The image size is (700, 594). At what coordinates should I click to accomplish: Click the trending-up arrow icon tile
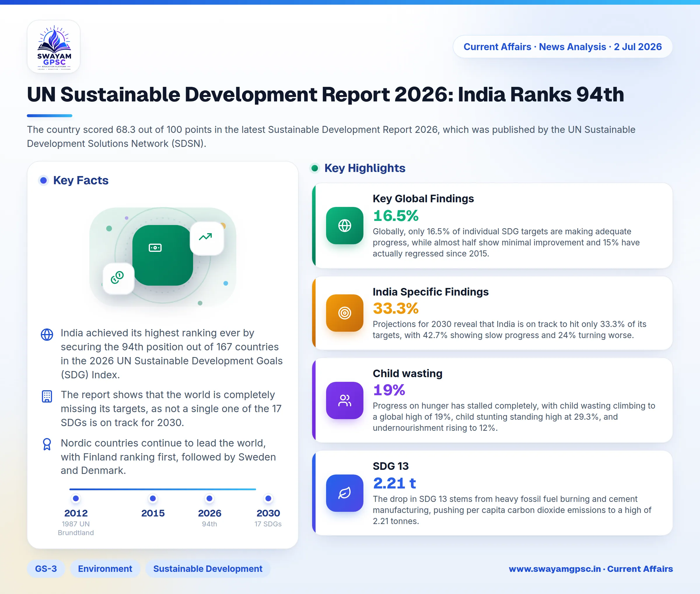206,238
